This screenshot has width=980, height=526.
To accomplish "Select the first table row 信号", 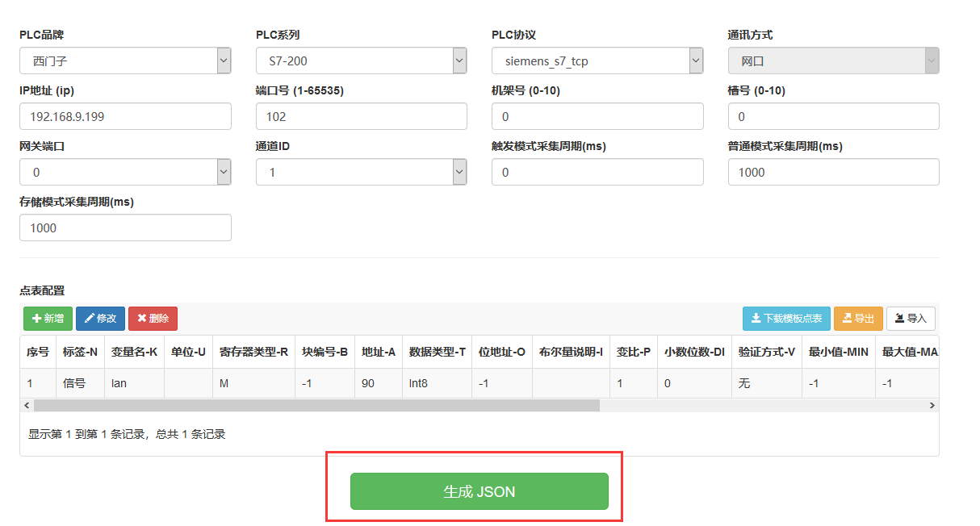I will [73, 383].
